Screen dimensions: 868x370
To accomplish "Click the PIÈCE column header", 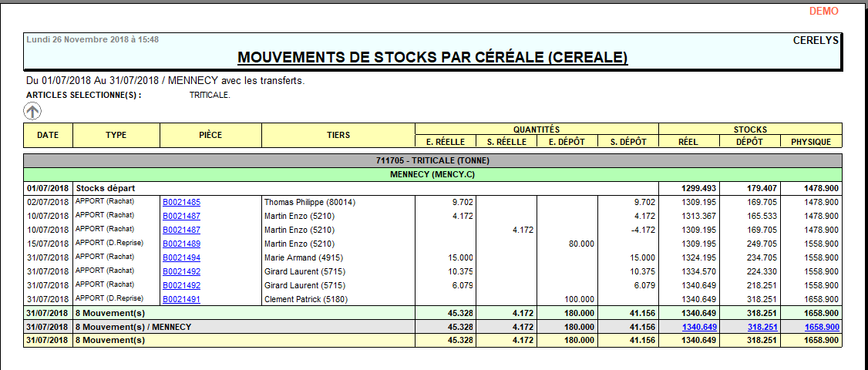I will coord(210,135).
